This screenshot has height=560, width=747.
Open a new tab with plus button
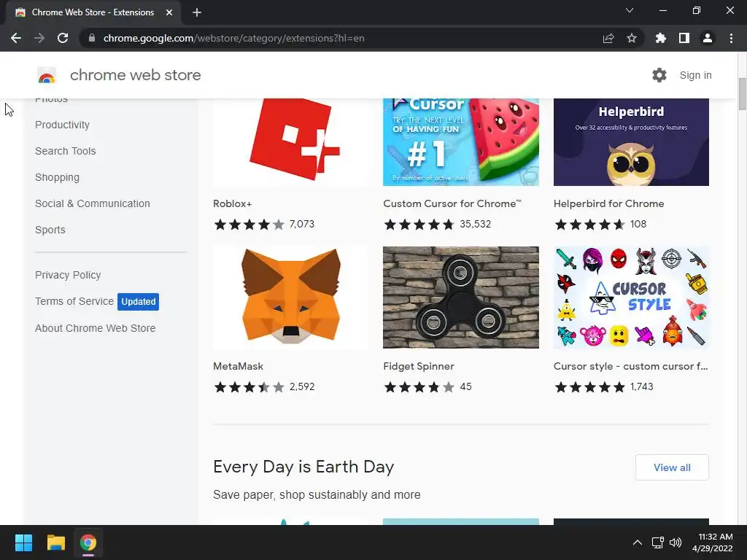coord(197,12)
